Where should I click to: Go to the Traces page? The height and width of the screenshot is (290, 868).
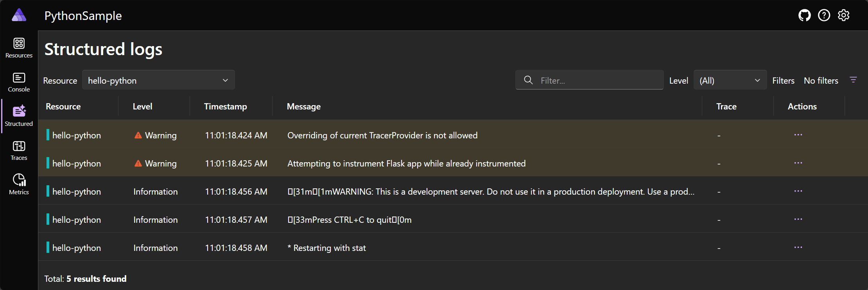(19, 150)
